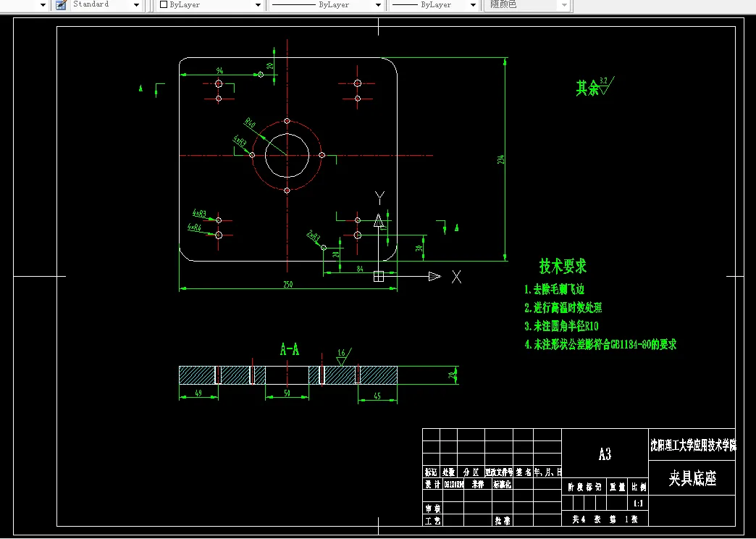
Task: Open the ByLayer lineweight dropdown
Action: (x=473, y=5)
